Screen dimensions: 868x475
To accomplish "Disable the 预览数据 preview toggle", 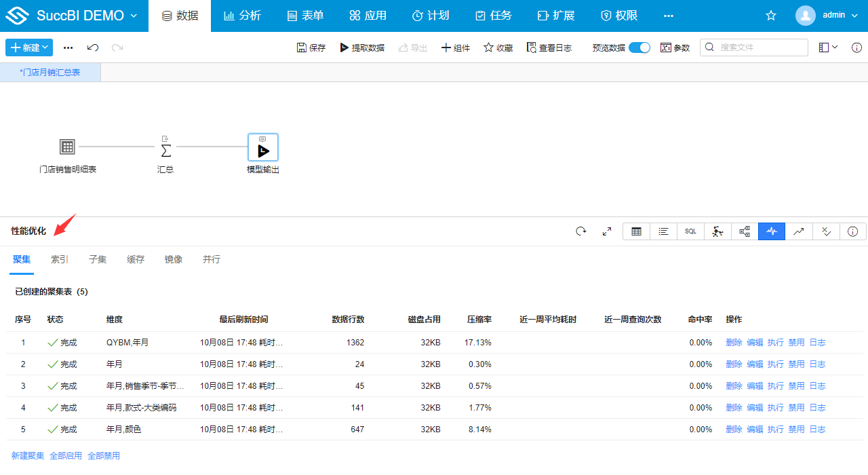I will [x=638, y=47].
